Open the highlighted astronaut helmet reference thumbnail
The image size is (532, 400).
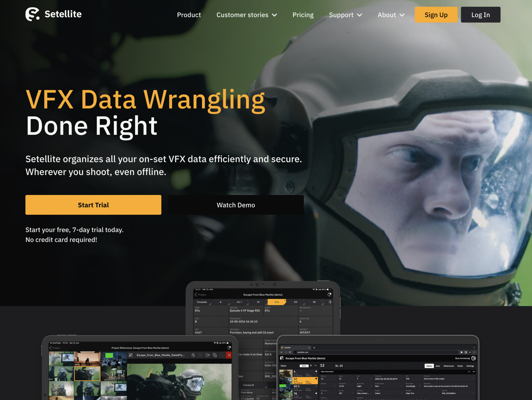click(x=87, y=373)
